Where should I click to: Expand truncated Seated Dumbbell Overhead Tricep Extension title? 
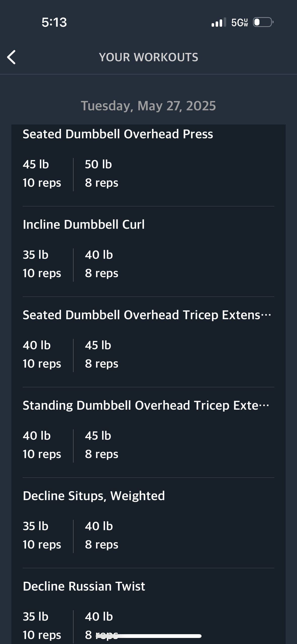click(147, 315)
